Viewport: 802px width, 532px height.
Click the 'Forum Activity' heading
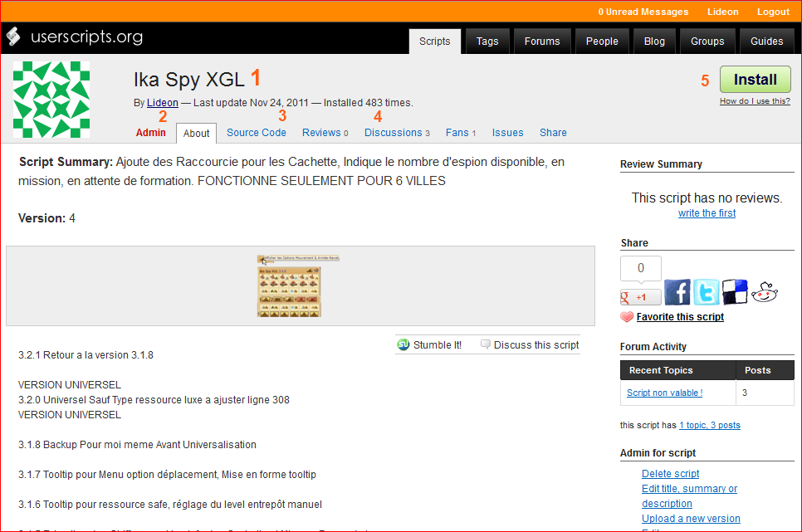point(653,347)
